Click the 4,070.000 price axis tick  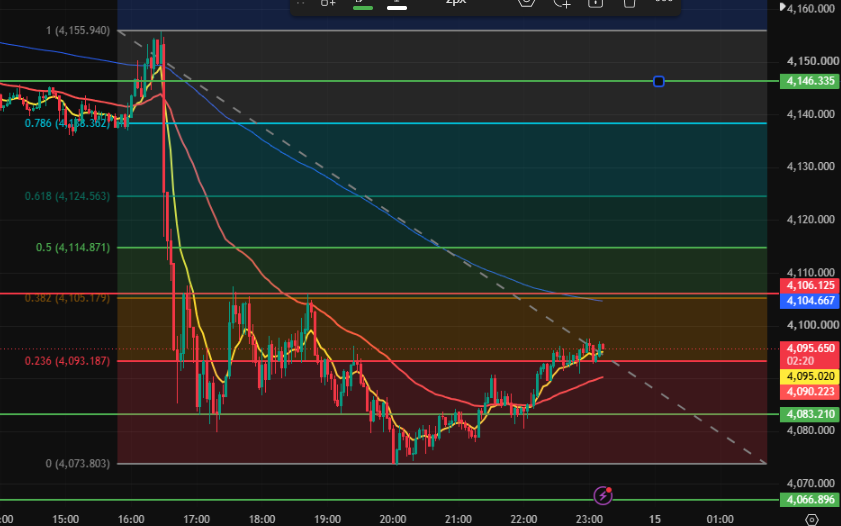(x=810, y=483)
